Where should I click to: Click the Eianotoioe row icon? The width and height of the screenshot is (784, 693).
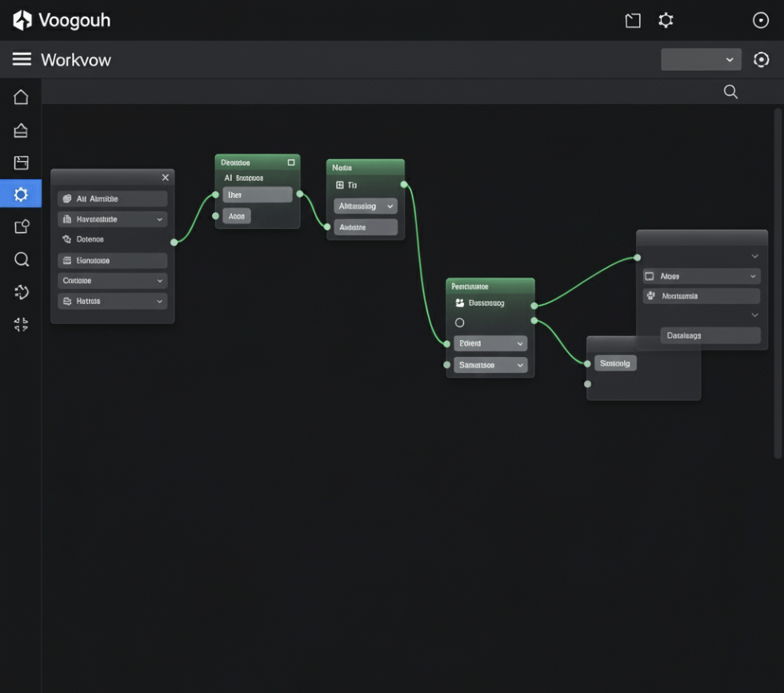pyautogui.click(x=67, y=261)
